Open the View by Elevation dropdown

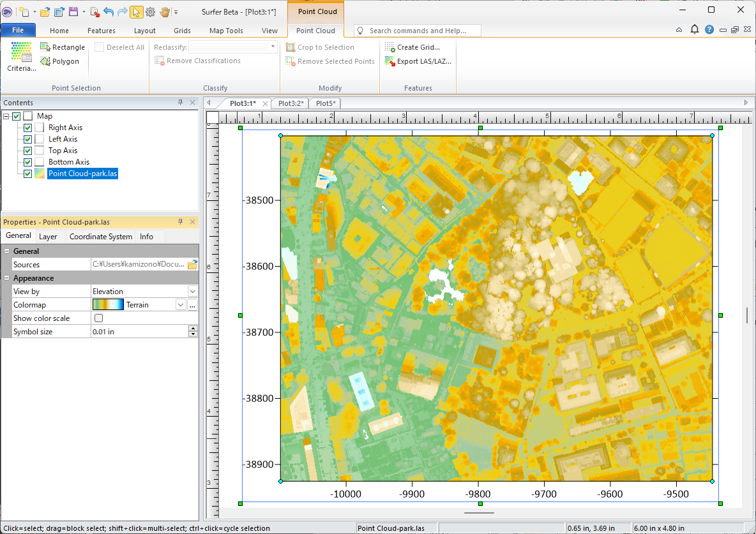pyautogui.click(x=192, y=292)
